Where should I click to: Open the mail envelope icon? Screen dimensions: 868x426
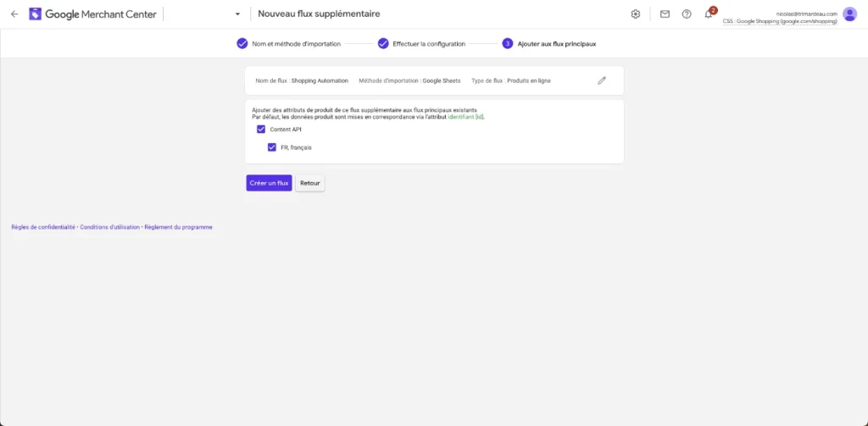(665, 14)
